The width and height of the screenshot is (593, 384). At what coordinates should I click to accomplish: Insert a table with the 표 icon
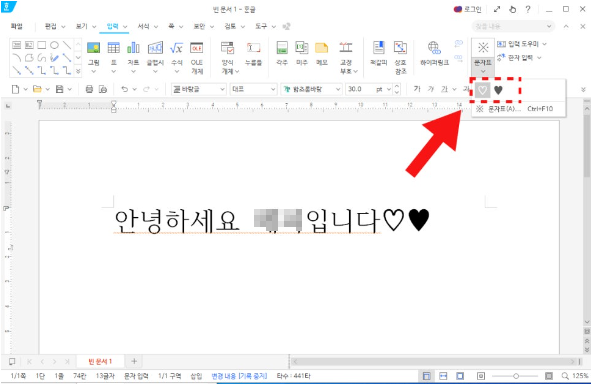113,48
